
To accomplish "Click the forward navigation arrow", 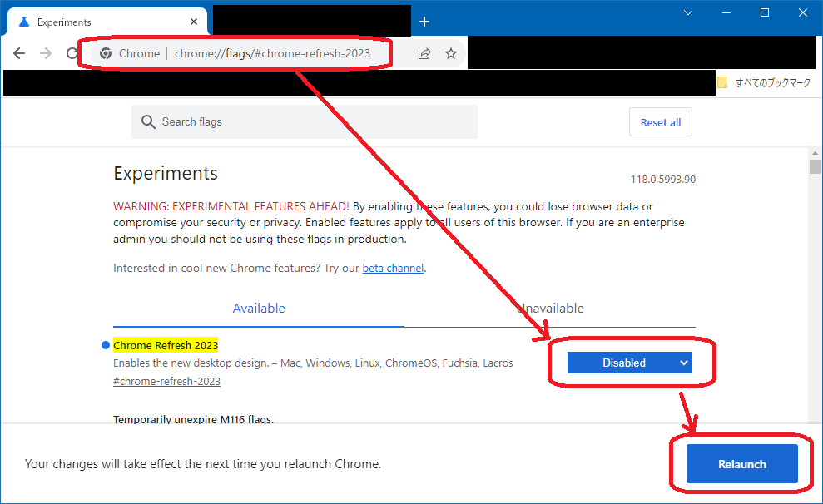I will [47, 53].
